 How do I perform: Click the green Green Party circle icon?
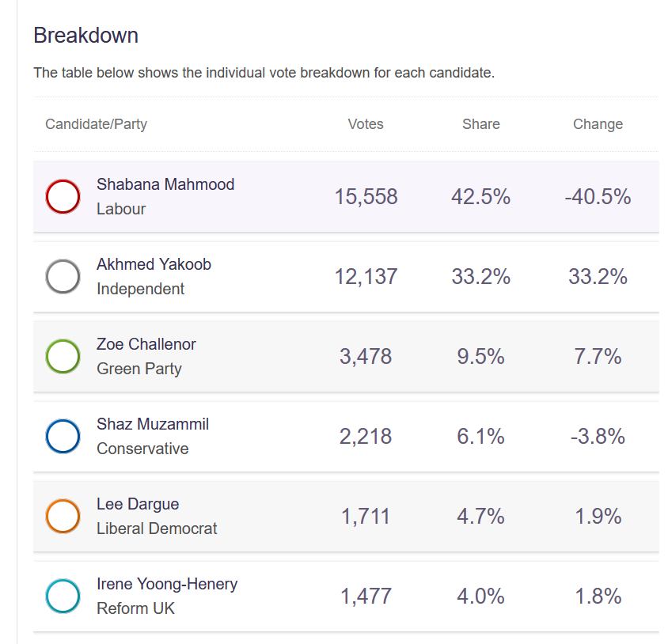click(x=63, y=356)
